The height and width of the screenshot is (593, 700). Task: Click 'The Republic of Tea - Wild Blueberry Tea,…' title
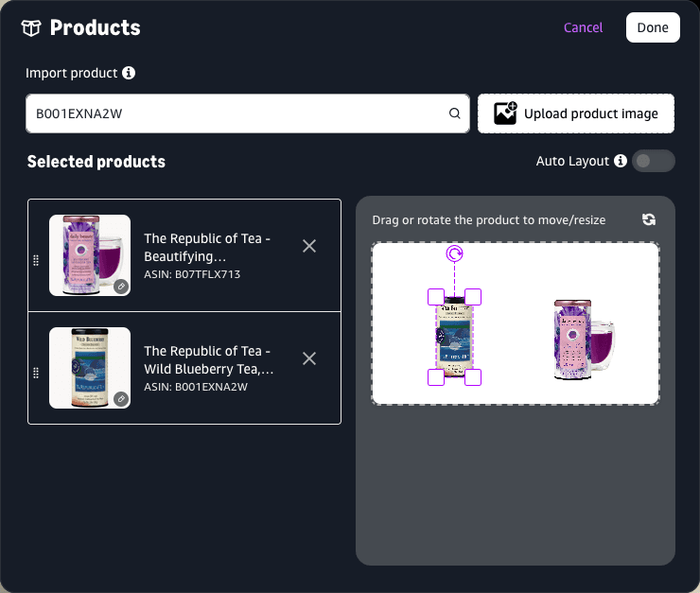[x=209, y=359]
